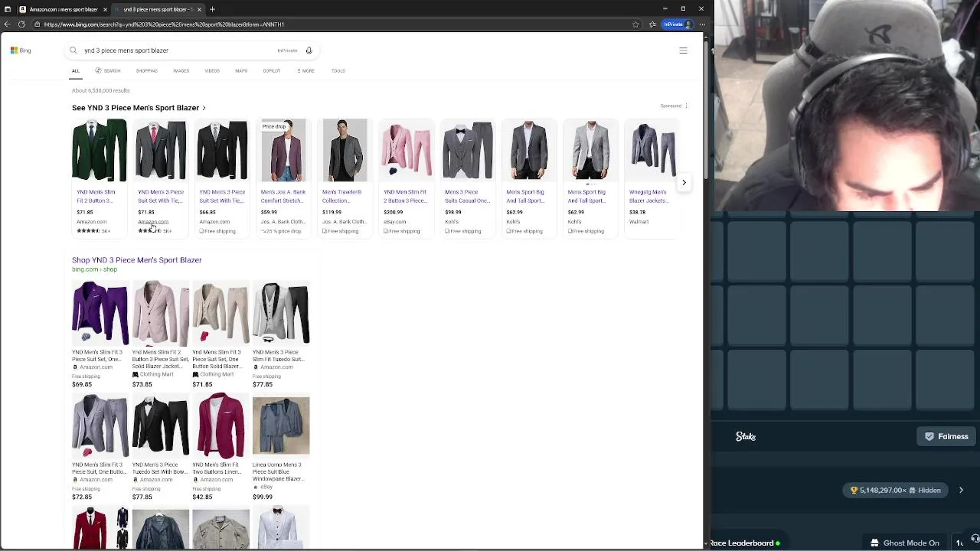The image size is (980, 551).
Task: Open the browser Settings and more menu
Action: click(x=702, y=24)
